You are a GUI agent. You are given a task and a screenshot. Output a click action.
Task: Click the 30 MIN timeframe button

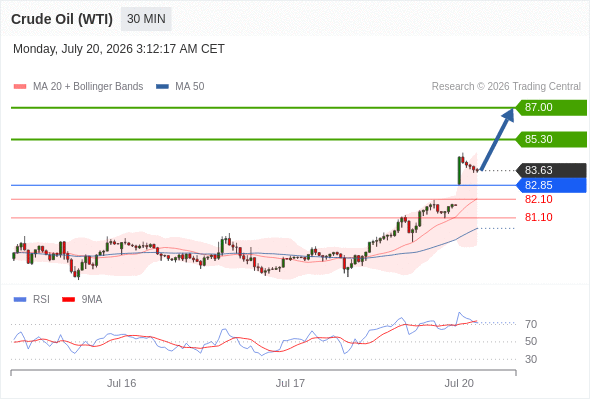coord(146,19)
